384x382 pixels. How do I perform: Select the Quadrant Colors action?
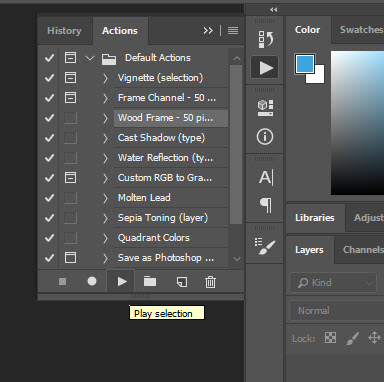(171, 238)
